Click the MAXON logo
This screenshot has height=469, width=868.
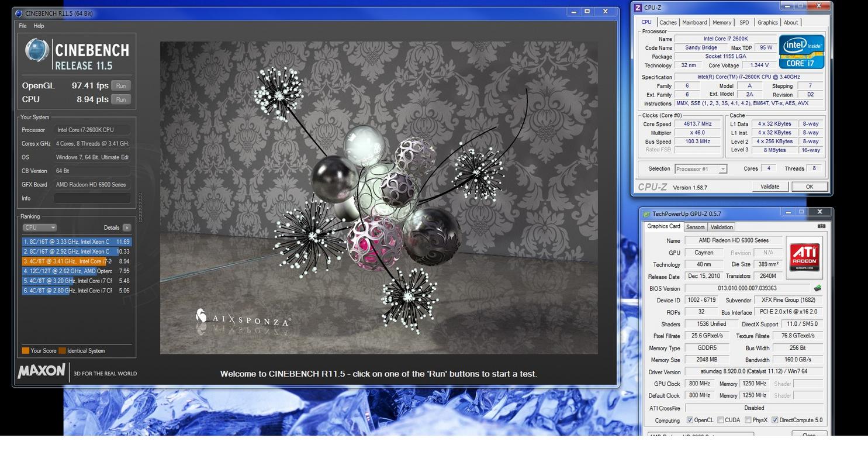41,371
